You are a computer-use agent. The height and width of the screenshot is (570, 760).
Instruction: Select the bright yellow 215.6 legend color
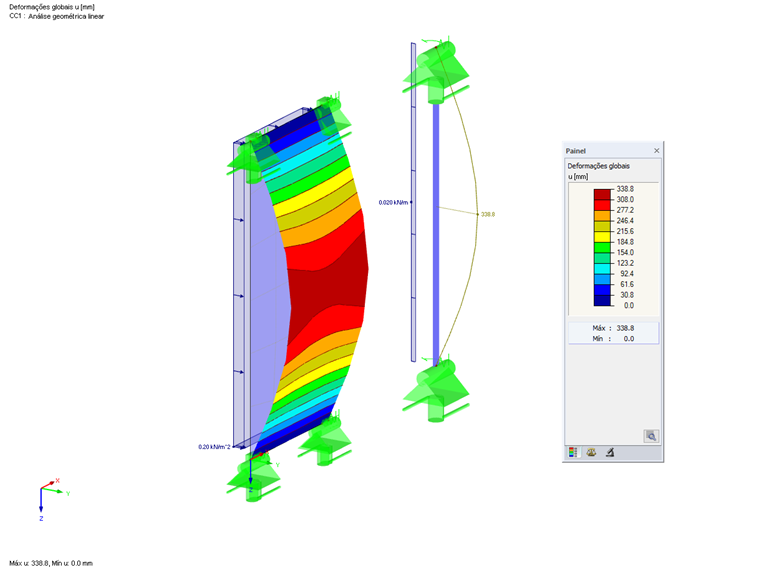[602, 237]
